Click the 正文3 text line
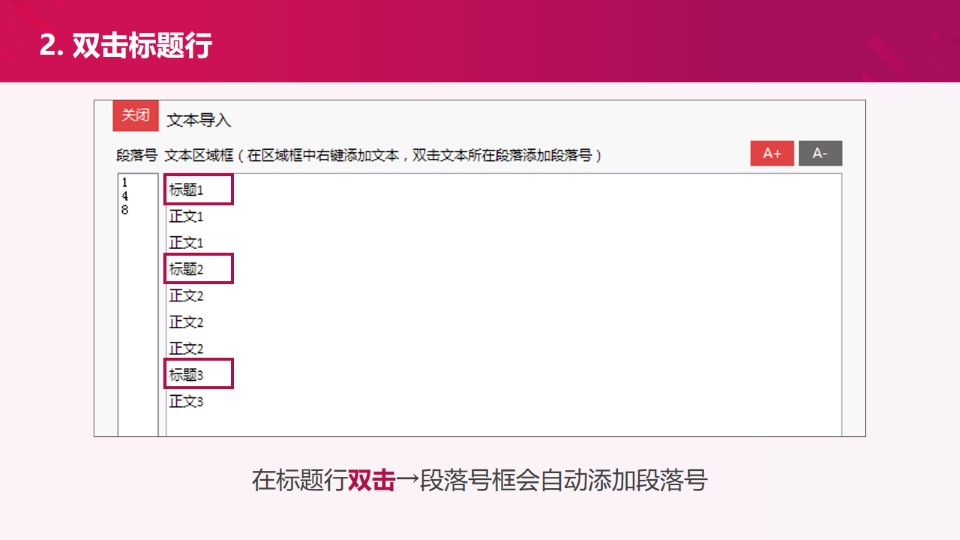 coord(187,402)
